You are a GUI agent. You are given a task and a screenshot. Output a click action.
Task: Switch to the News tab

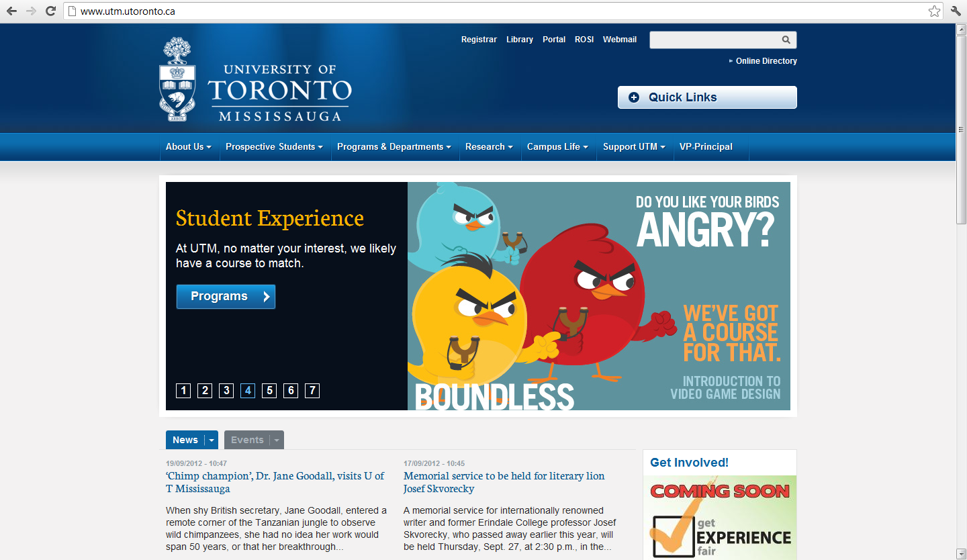[x=185, y=440]
